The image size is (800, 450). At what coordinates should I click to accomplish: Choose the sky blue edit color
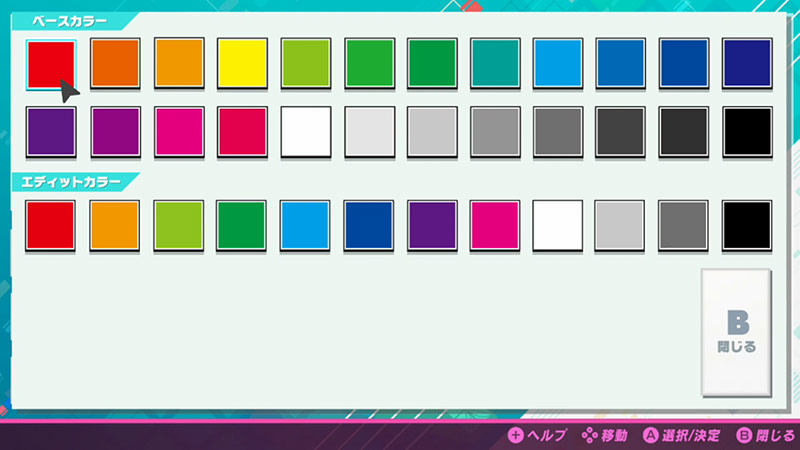tap(305, 225)
